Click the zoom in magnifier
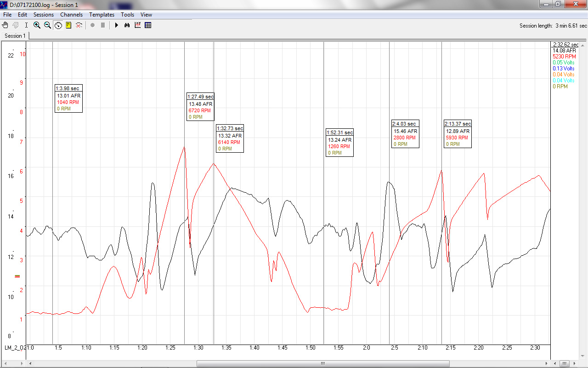588x368 pixels. 37,25
